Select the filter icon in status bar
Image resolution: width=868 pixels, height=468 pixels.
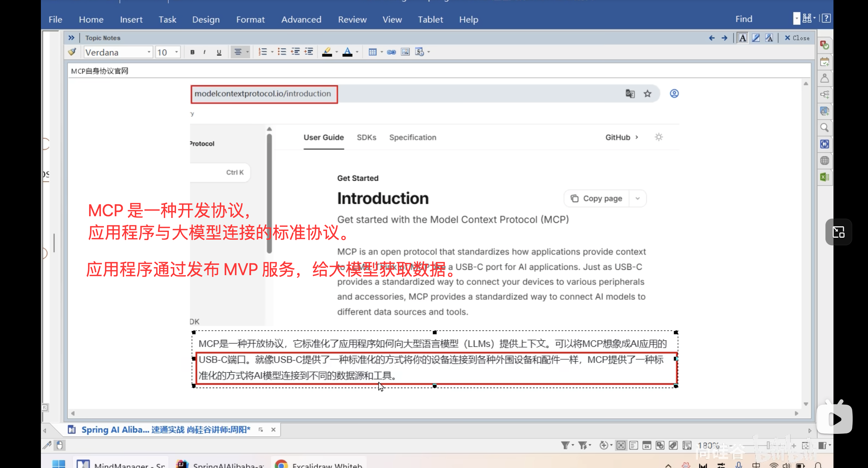coord(565,445)
